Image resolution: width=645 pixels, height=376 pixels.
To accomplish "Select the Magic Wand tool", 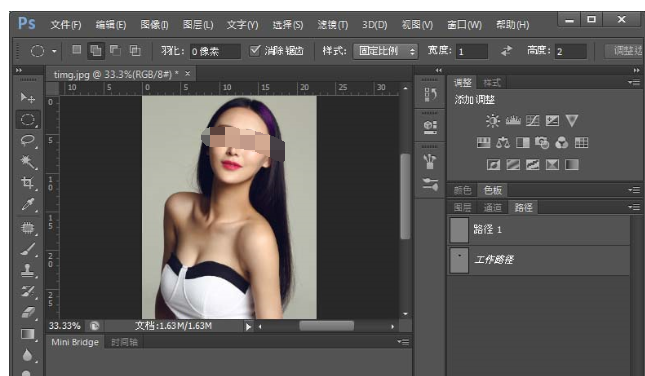I will pyautogui.click(x=28, y=162).
